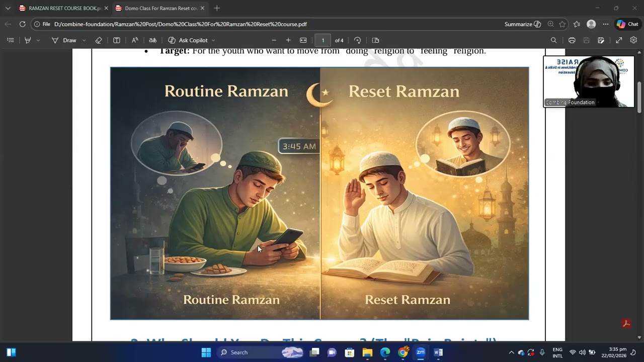Viewport: 644px width, 362px height.
Task: Refresh the page
Action: click(22, 24)
